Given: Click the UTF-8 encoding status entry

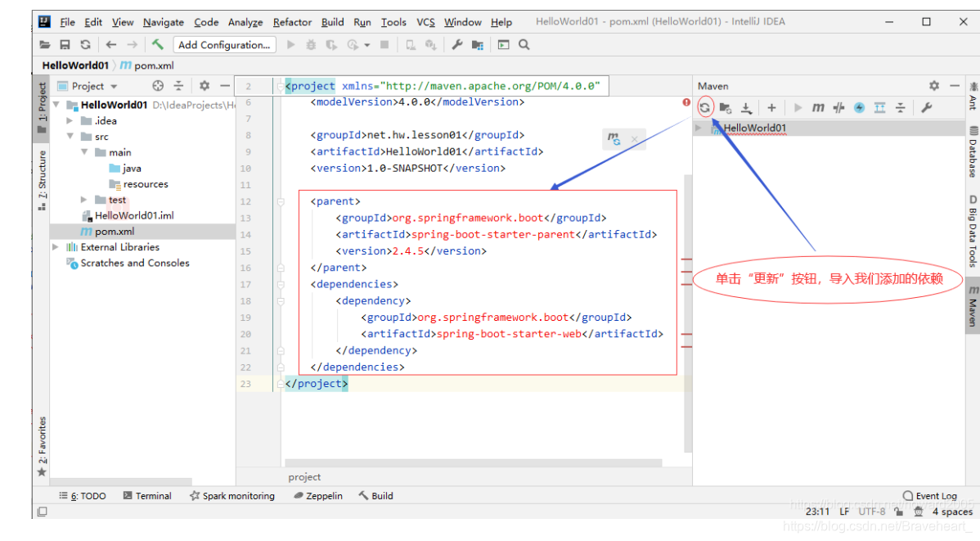Looking at the screenshot, I should click(872, 512).
